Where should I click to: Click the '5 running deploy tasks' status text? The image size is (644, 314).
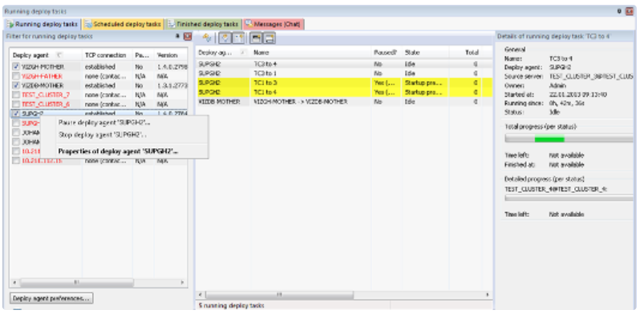(x=231, y=305)
